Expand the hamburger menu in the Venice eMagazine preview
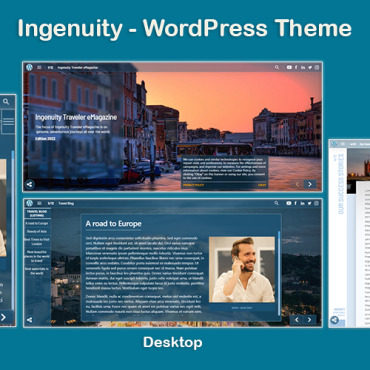This screenshot has height=370, width=370. [39, 67]
